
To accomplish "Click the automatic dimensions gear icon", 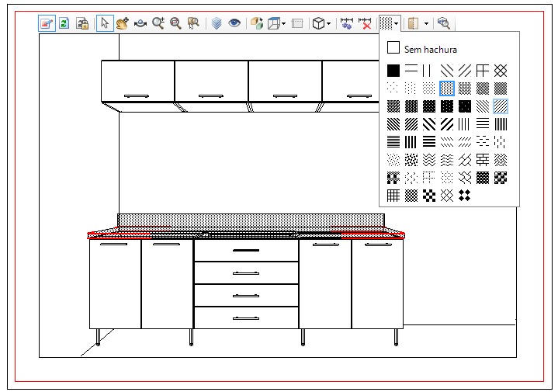I will [346, 23].
